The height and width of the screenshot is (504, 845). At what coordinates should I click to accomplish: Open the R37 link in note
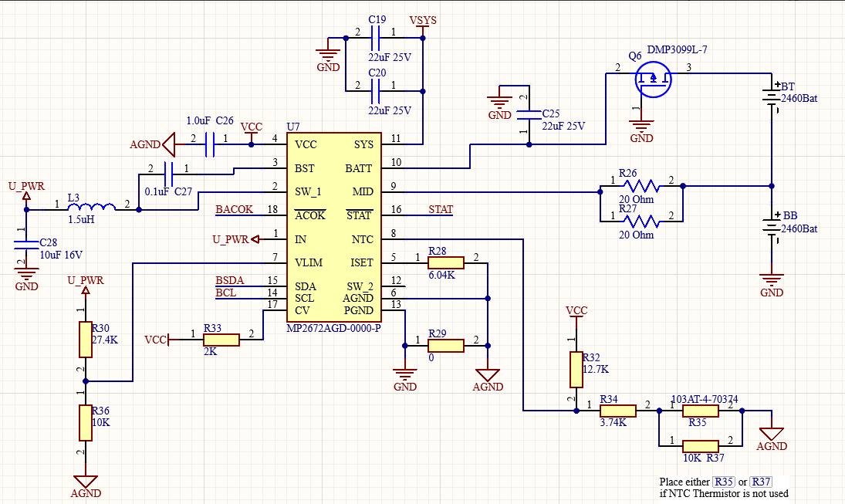click(761, 482)
